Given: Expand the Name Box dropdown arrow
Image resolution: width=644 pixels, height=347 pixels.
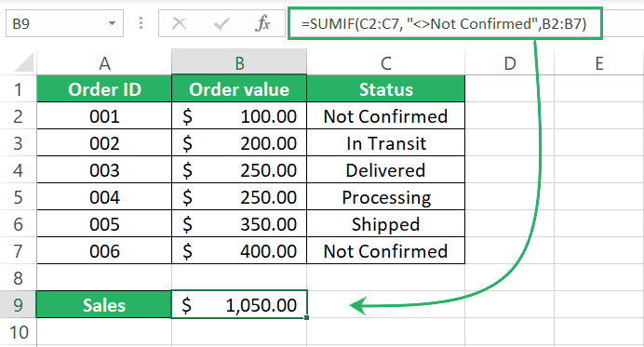Looking at the screenshot, I should [x=112, y=23].
